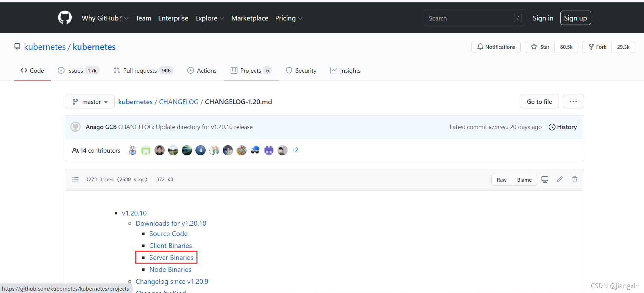Switch to the Insights tab

pos(345,71)
